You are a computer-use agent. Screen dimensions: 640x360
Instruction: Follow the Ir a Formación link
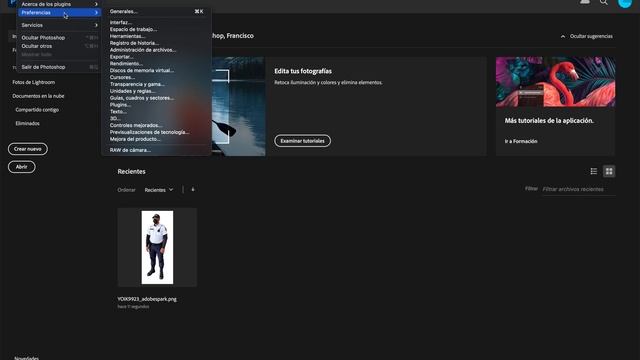click(x=521, y=141)
